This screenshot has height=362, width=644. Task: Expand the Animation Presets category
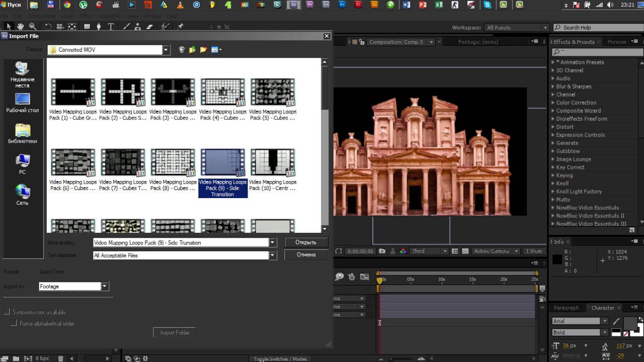pos(553,62)
